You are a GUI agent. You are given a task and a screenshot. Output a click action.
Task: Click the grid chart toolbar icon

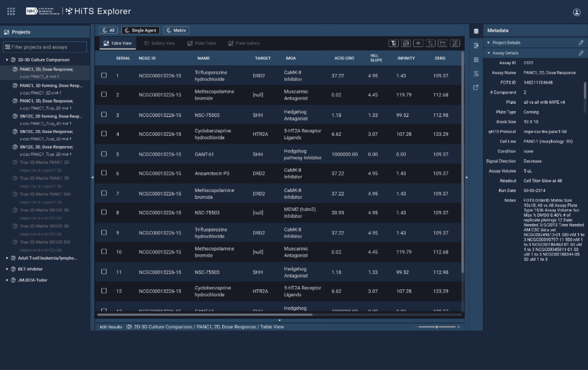455,43
